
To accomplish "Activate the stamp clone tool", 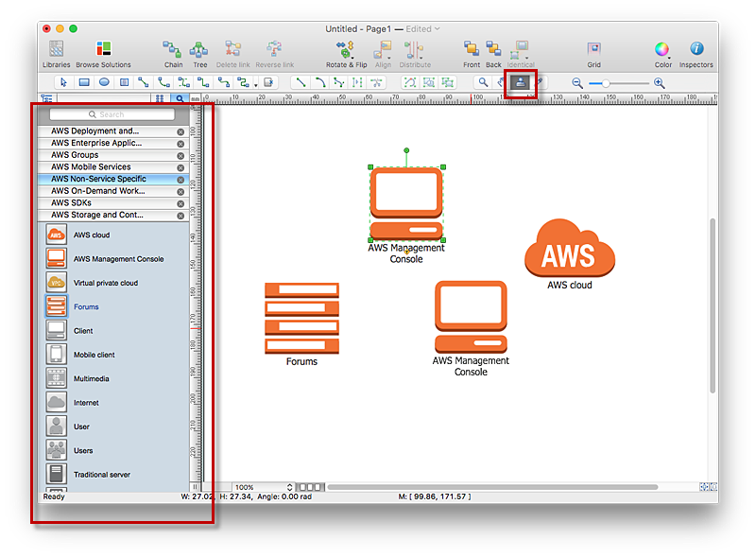I will [521, 82].
